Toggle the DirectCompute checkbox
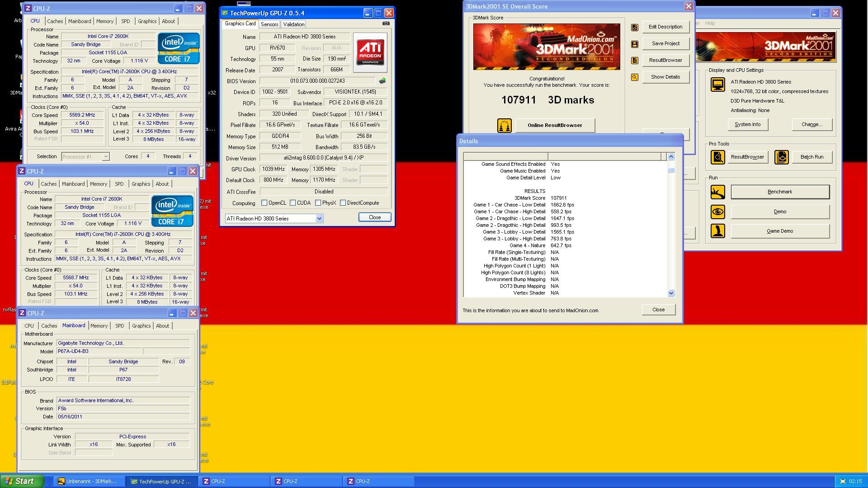868x488 pixels. [343, 203]
